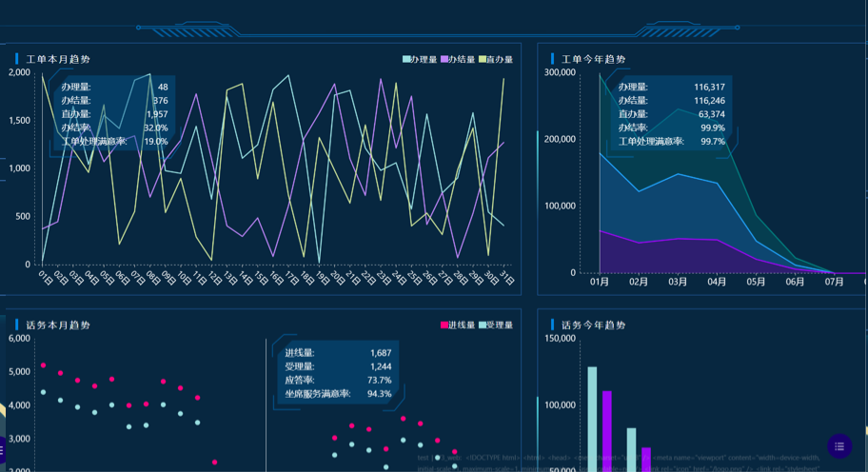Click the 16日 axis label
The width and height of the screenshot is (868, 472).
[276, 278]
